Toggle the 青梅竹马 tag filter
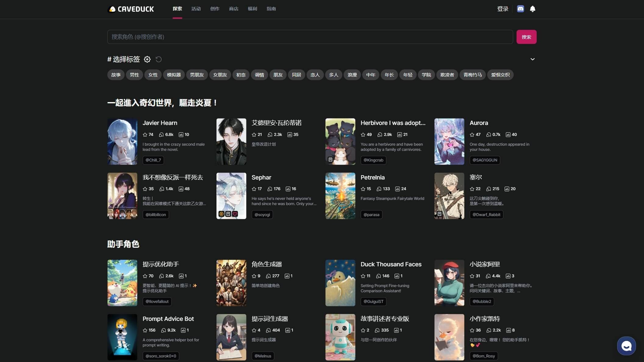 point(472,75)
